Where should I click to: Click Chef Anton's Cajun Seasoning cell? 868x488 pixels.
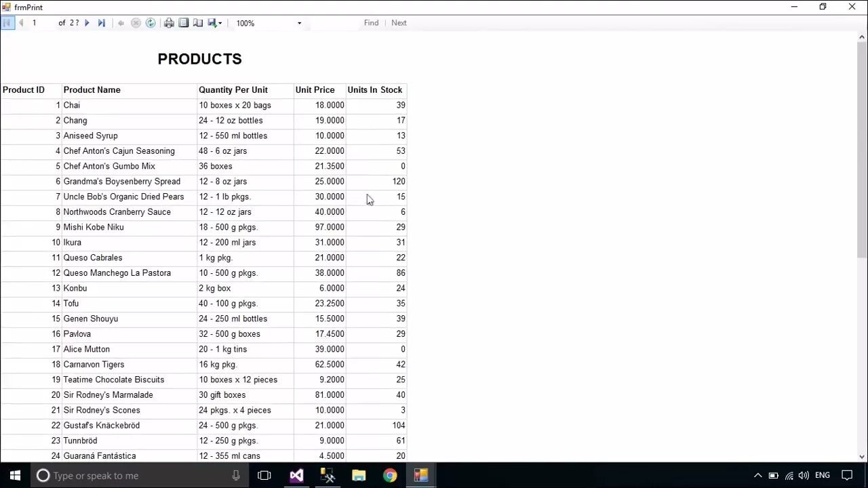pos(129,151)
